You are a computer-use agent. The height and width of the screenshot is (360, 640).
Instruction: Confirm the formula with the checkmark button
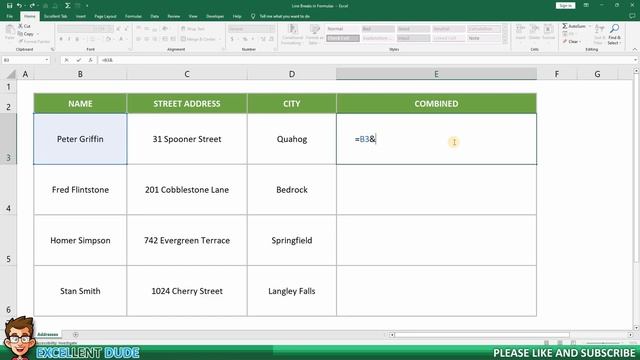pos(78,60)
